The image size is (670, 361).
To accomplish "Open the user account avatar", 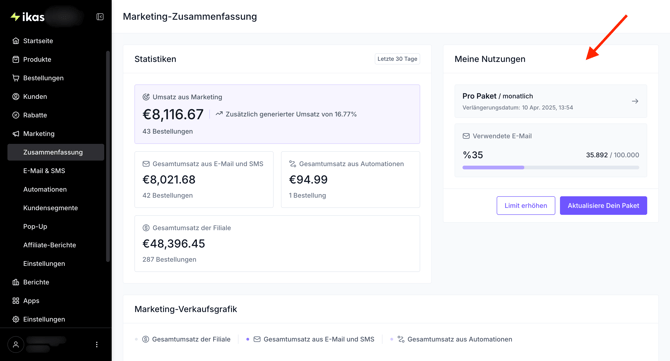I will 16,344.
